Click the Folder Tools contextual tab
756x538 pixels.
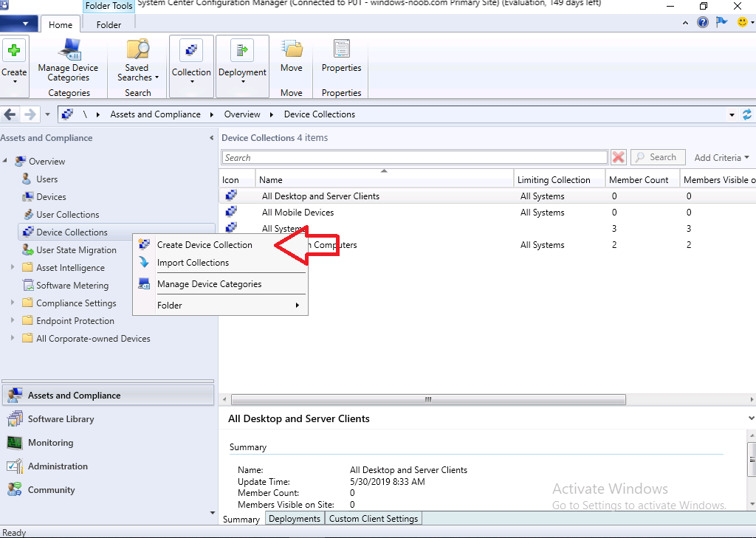(109, 6)
